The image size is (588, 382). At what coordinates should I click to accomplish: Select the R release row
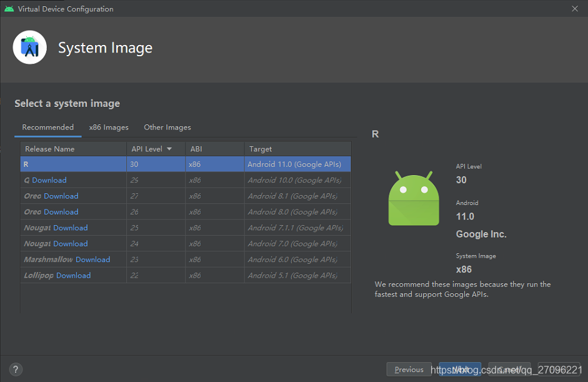click(x=186, y=164)
